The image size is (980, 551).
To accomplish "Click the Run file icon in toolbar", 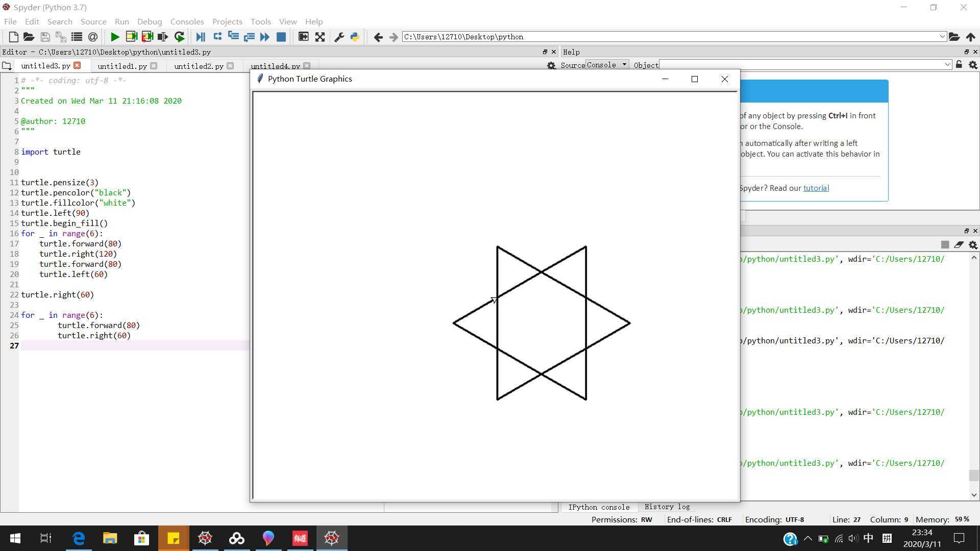I will coord(114,37).
